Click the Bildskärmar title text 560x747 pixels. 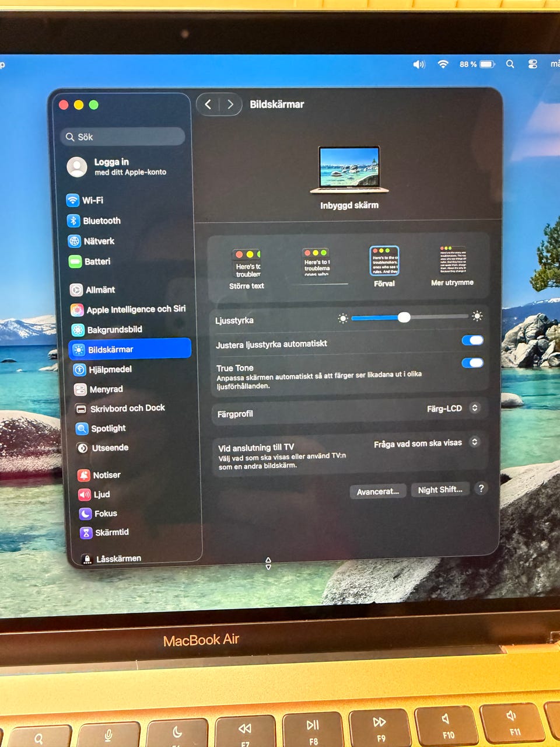[277, 104]
